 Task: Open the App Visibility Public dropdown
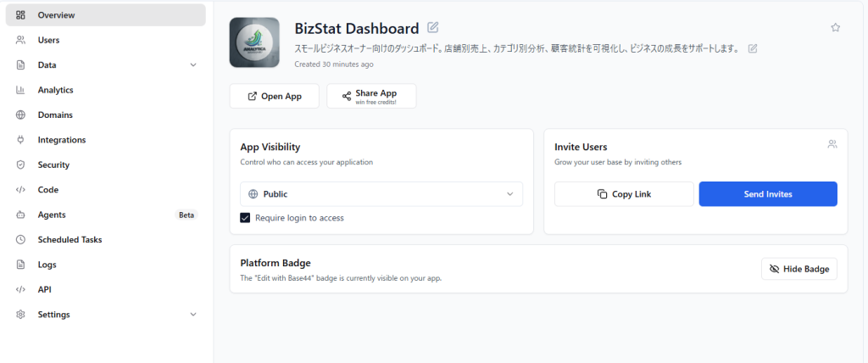pyautogui.click(x=381, y=194)
